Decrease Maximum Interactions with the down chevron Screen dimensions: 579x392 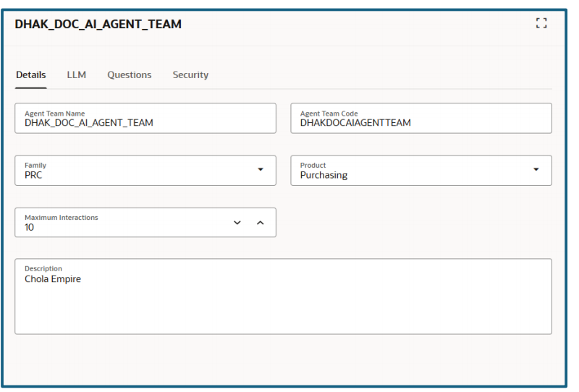[237, 222]
